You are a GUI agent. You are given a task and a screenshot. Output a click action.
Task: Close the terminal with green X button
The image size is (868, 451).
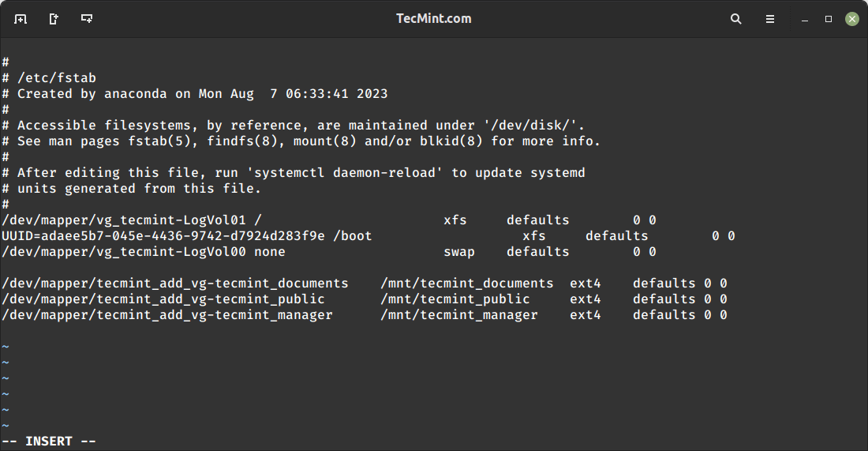[x=852, y=19]
